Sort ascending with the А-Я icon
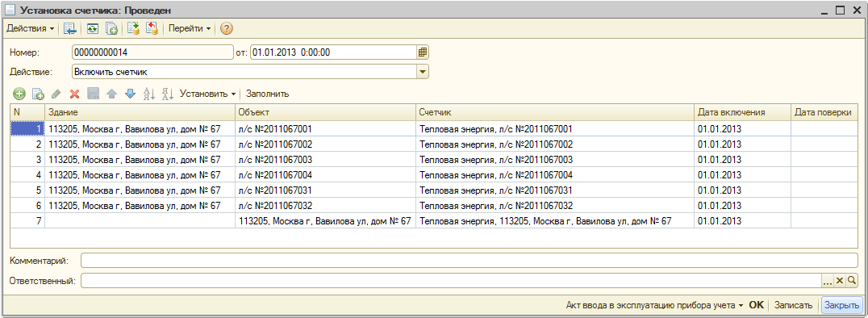 point(149,94)
